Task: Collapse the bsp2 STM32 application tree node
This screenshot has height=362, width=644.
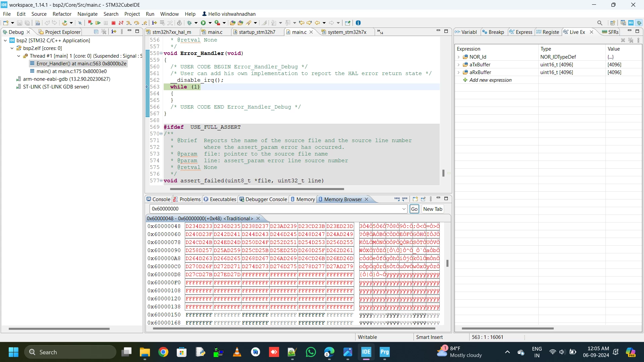Action: tap(5, 40)
